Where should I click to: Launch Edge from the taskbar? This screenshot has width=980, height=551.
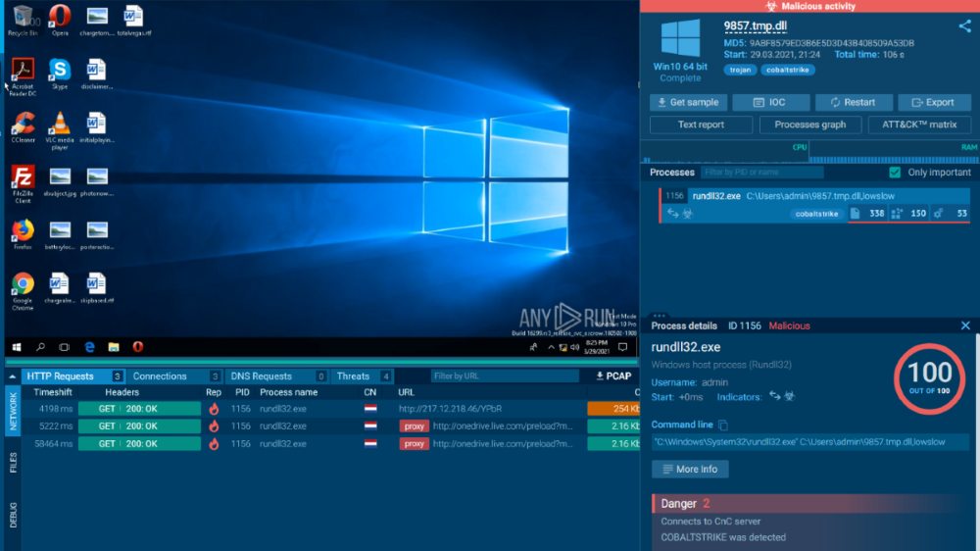click(89, 347)
